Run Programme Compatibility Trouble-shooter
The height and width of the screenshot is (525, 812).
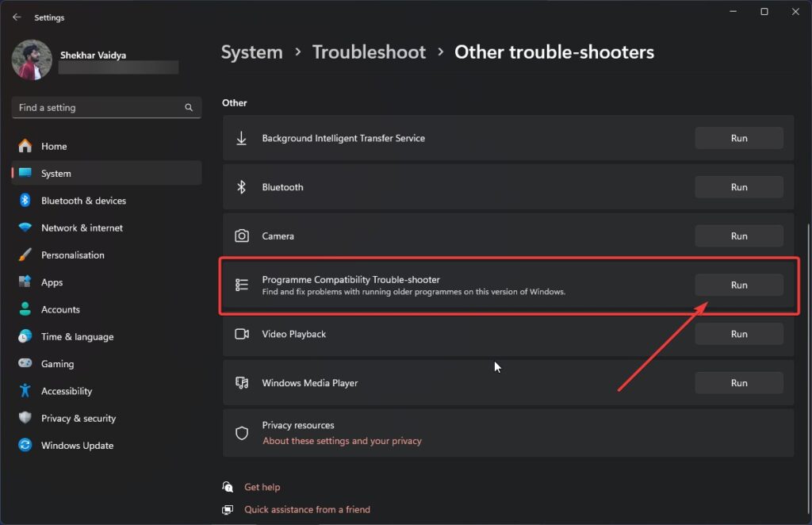(738, 285)
